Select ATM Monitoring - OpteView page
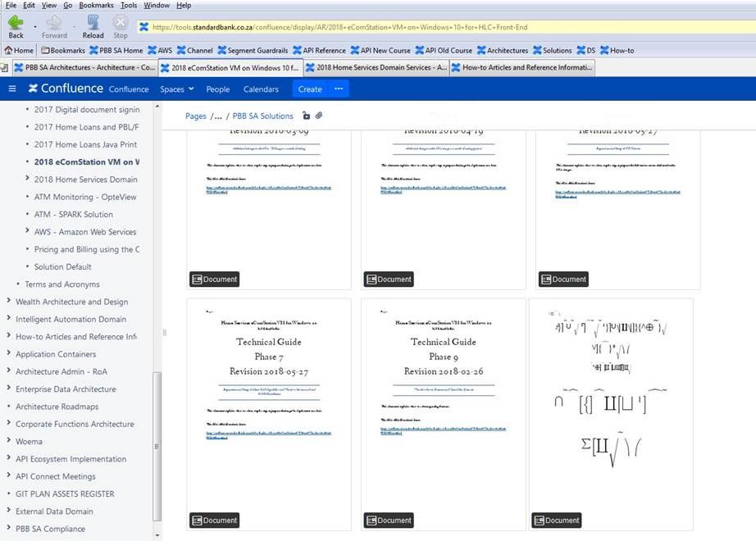The width and height of the screenshot is (756, 541). tap(84, 197)
